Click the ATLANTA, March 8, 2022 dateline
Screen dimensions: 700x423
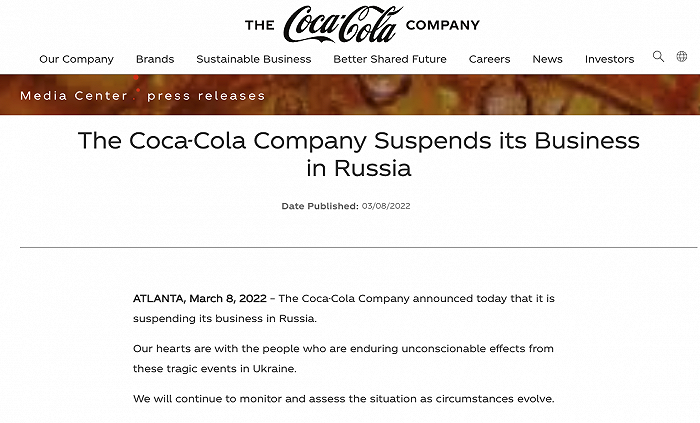click(x=199, y=298)
